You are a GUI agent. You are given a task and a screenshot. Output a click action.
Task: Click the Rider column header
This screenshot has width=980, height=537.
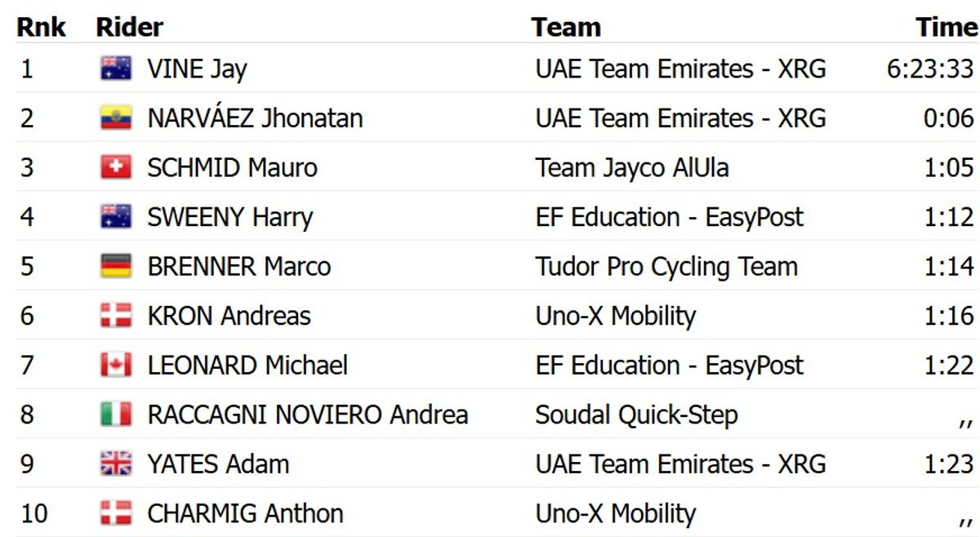pos(130,27)
